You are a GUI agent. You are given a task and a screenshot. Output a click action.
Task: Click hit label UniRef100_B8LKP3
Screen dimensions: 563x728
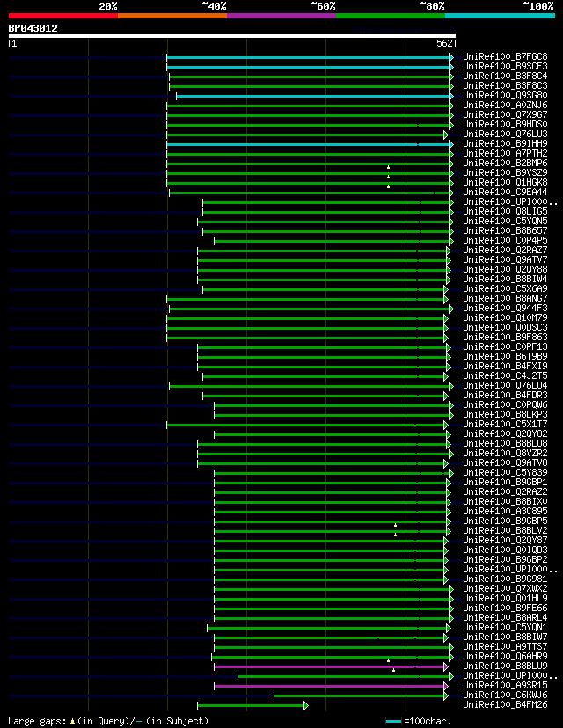(x=505, y=415)
